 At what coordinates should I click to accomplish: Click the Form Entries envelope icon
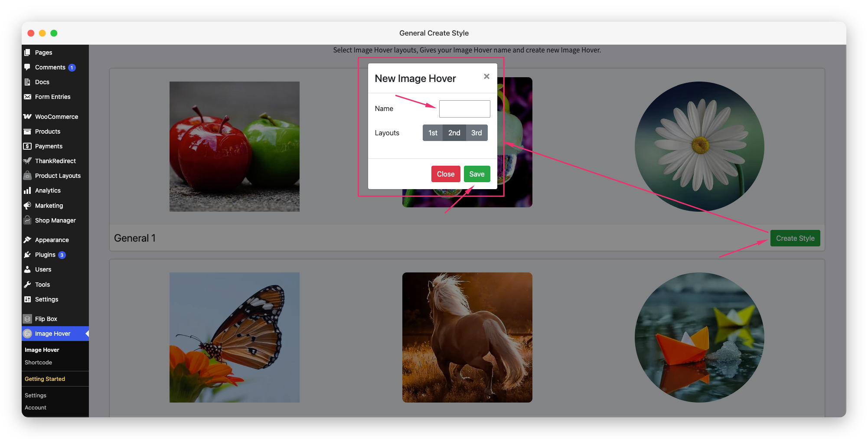point(27,97)
